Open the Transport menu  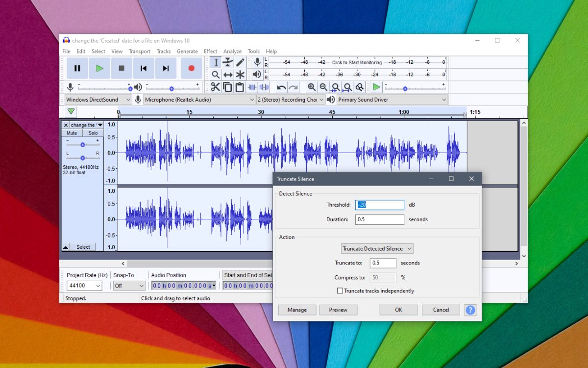[x=140, y=51]
